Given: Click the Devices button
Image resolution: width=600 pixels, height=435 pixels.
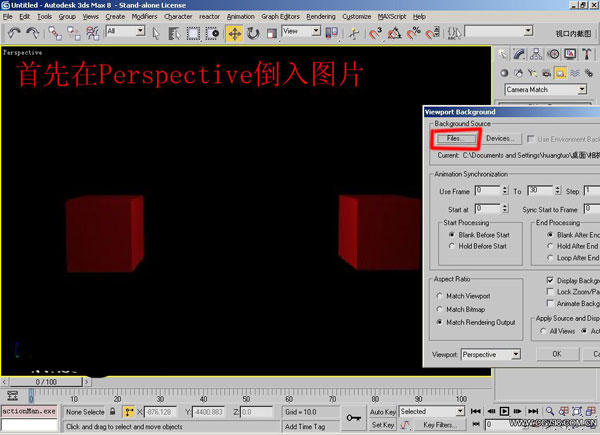Looking at the screenshot, I should (x=500, y=138).
